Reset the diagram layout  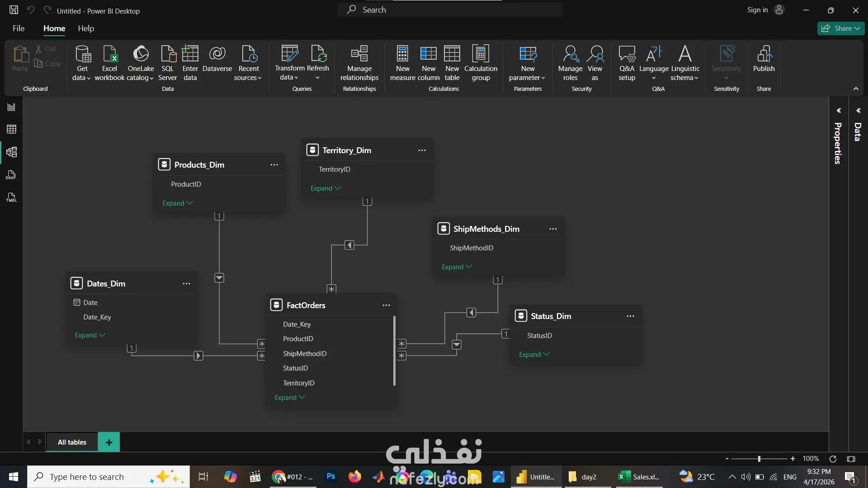tap(833, 459)
